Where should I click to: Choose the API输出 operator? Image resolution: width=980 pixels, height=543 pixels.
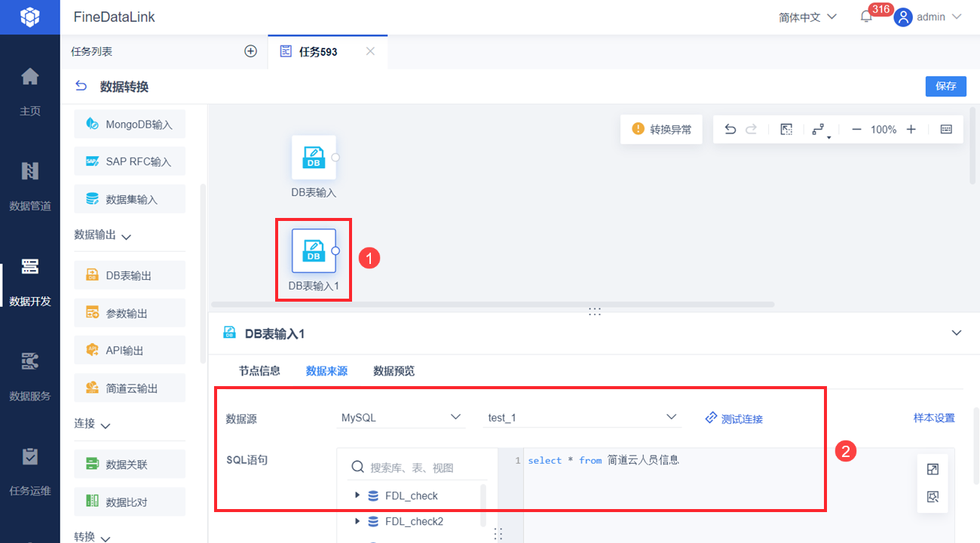(130, 350)
